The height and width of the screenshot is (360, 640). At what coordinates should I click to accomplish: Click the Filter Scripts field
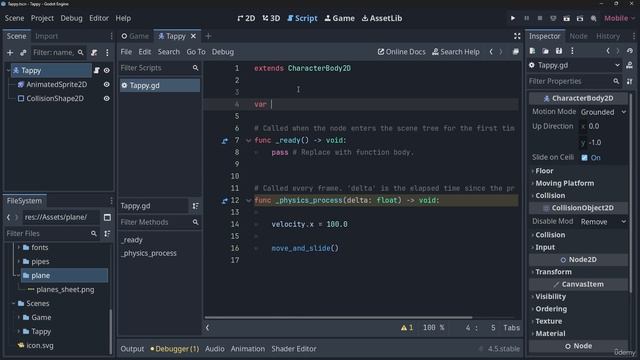(x=159, y=68)
